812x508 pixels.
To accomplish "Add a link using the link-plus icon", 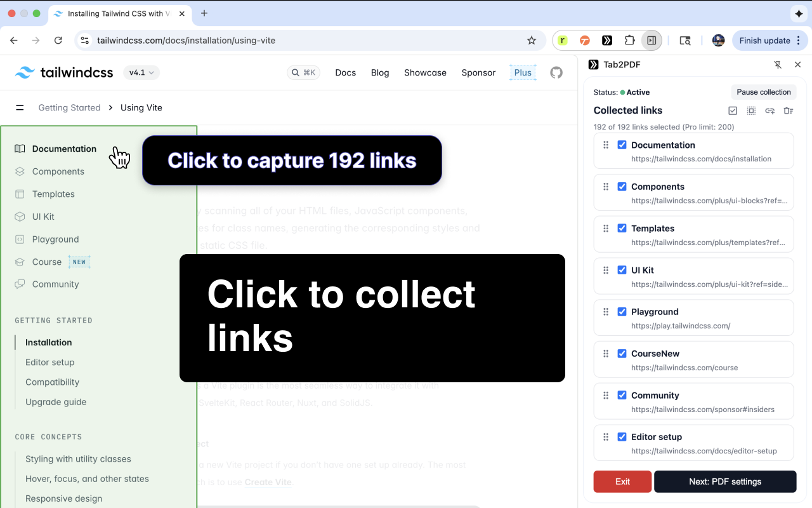I will [x=769, y=110].
